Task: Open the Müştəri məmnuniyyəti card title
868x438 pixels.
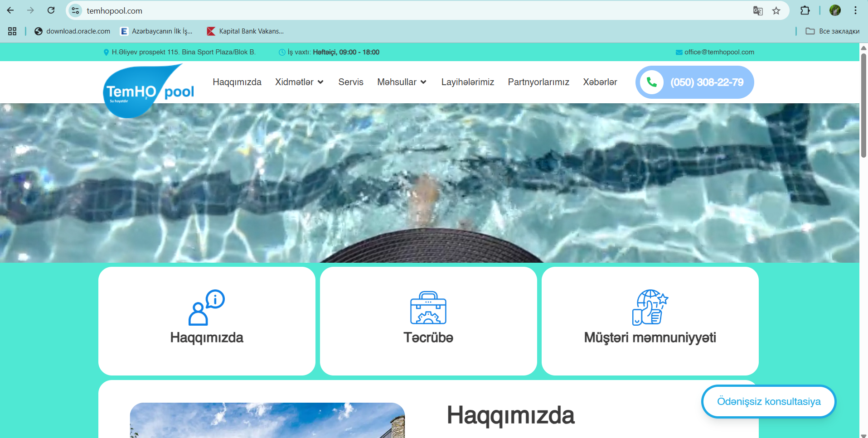Action: (x=650, y=337)
